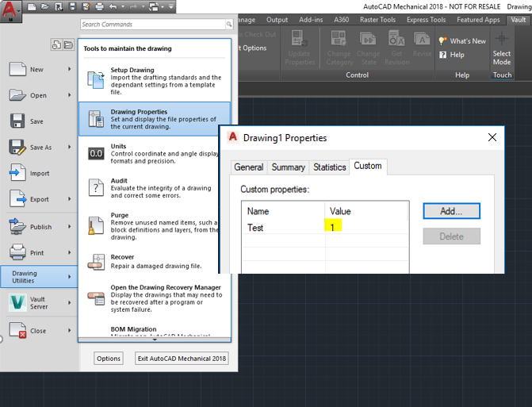Click the New file icon in Quick Access toolbar
The width and height of the screenshot is (532, 407).
click(x=32, y=6)
